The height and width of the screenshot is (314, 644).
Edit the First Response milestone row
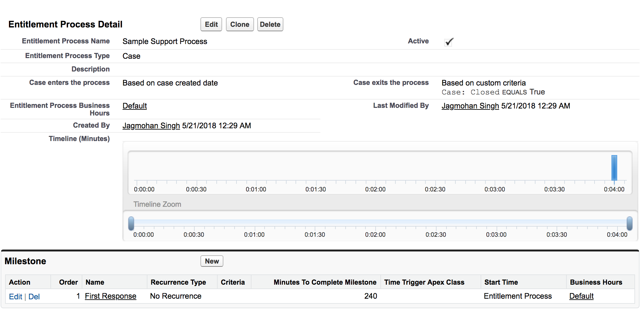[x=15, y=297]
